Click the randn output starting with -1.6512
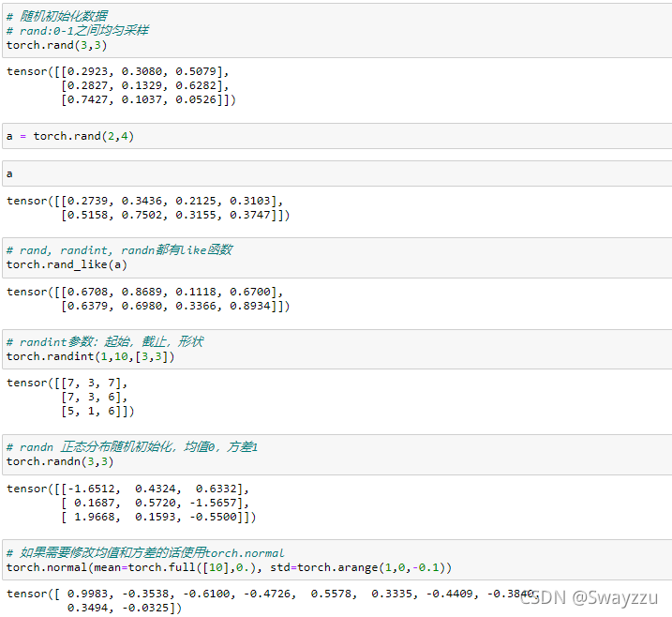 (x=131, y=503)
